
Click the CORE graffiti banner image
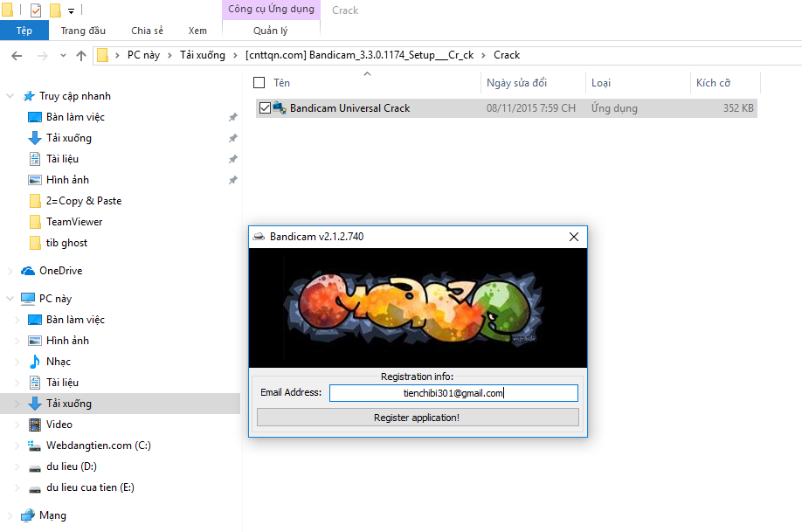coord(418,308)
